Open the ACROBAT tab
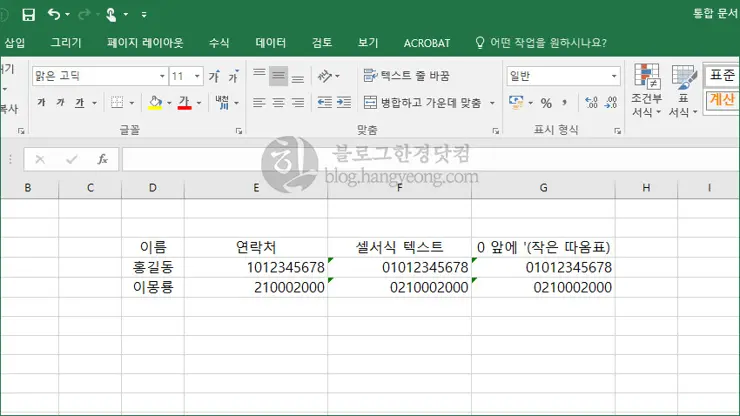This screenshot has width=740, height=416. coord(427,43)
